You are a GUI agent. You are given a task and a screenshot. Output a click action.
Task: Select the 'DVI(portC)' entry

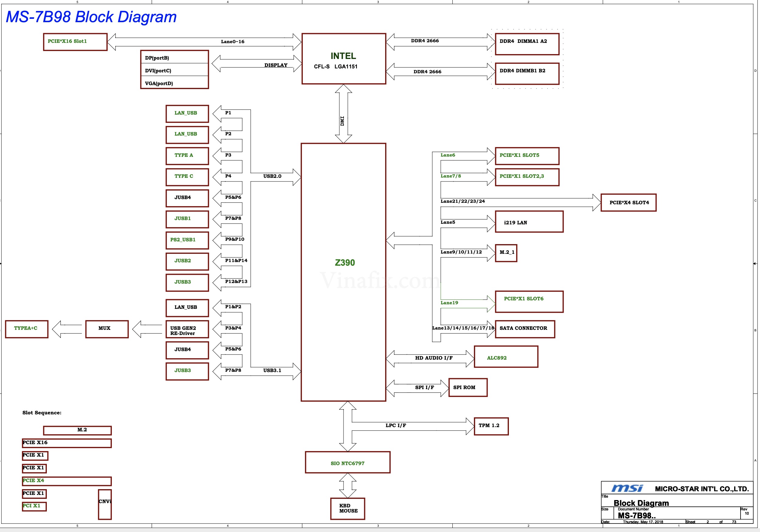(174, 70)
